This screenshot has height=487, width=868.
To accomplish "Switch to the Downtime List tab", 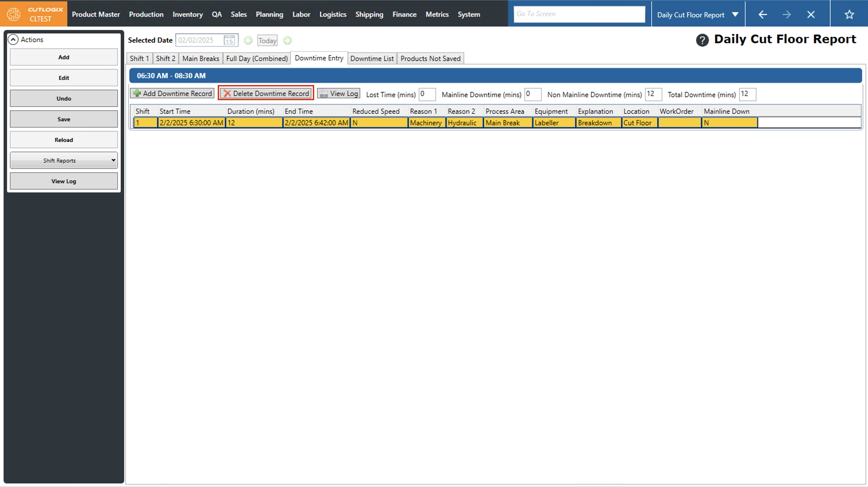I will click(x=372, y=58).
